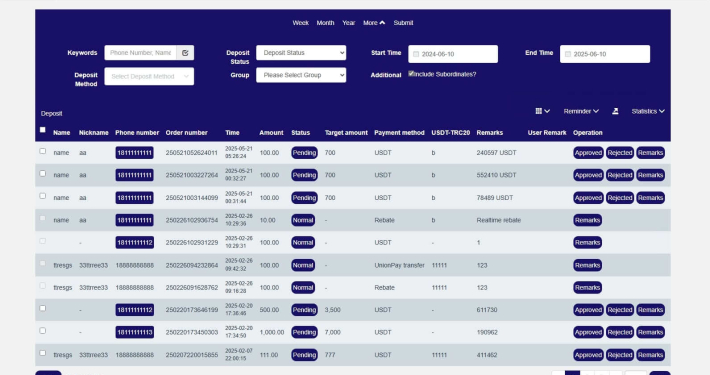Click the keyword search icon button

pos(185,53)
